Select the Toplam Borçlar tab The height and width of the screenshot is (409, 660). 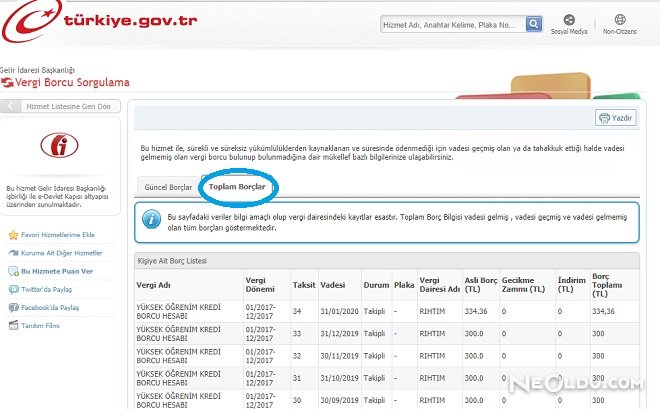click(x=237, y=187)
